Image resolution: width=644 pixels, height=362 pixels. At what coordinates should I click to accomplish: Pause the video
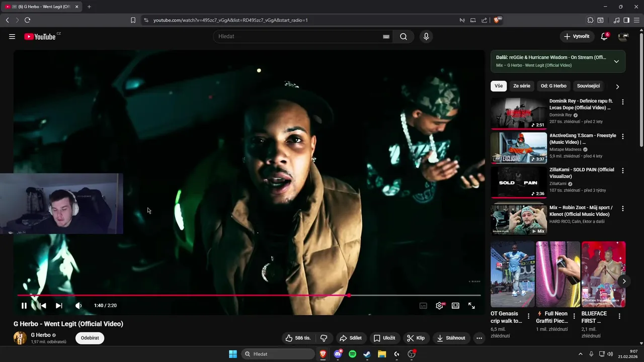[24, 305]
